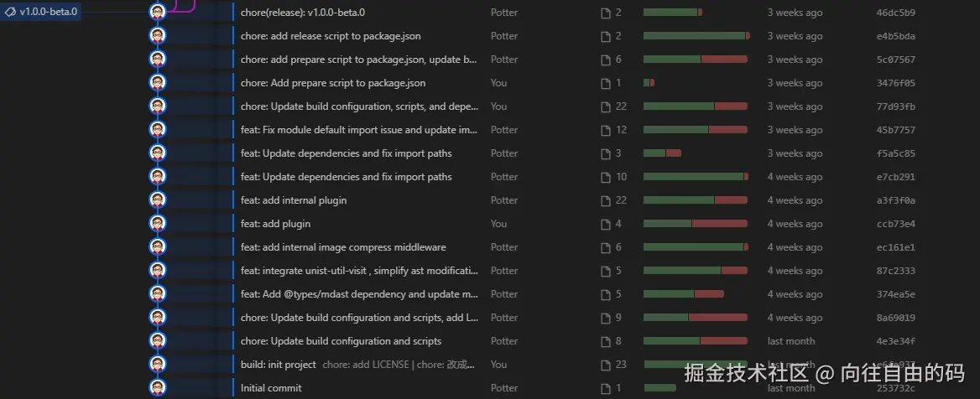980x399 pixels.
Task: Click avatar on 'build: init project' commit
Action: [158, 365]
